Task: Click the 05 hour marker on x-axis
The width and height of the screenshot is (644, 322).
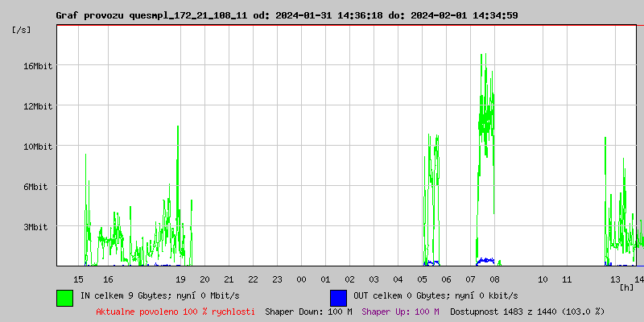Action: coord(423,279)
